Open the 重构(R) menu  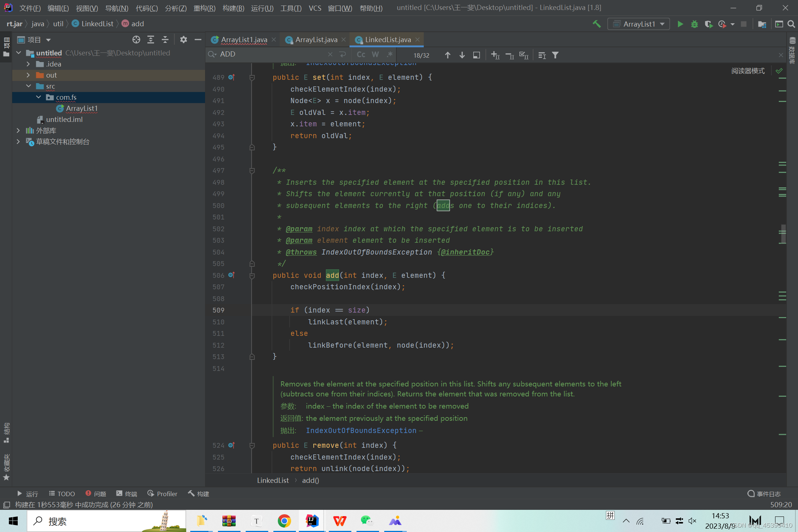(204, 8)
